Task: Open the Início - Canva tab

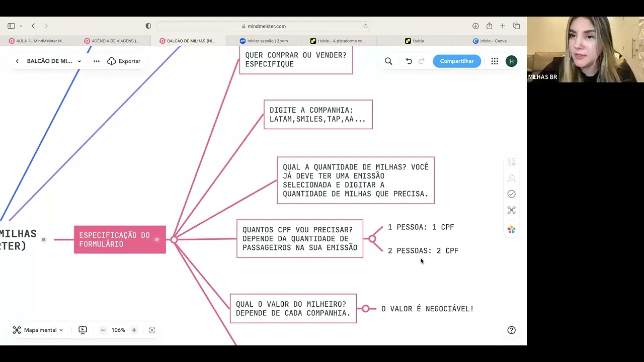Action: [x=489, y=41]
